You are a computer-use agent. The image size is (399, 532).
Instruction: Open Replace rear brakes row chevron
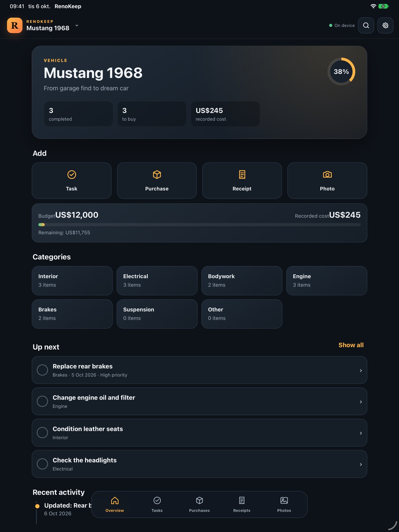coord(361,371)
